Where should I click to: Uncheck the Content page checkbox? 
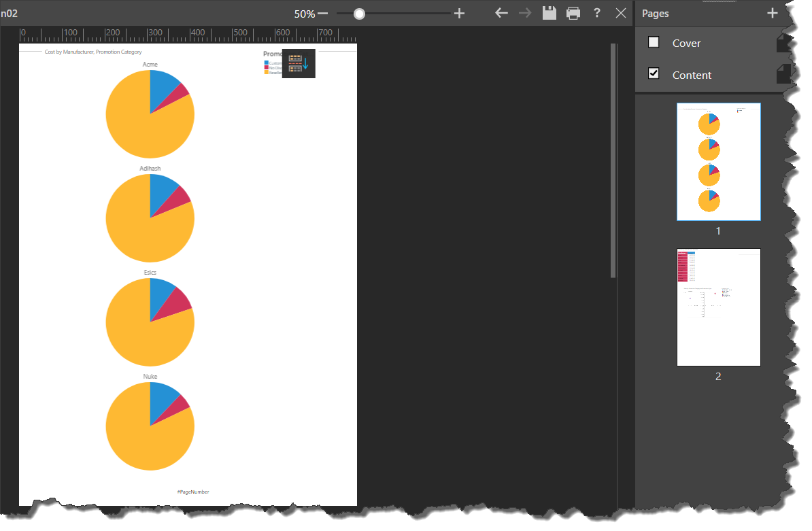pos(654,73)
